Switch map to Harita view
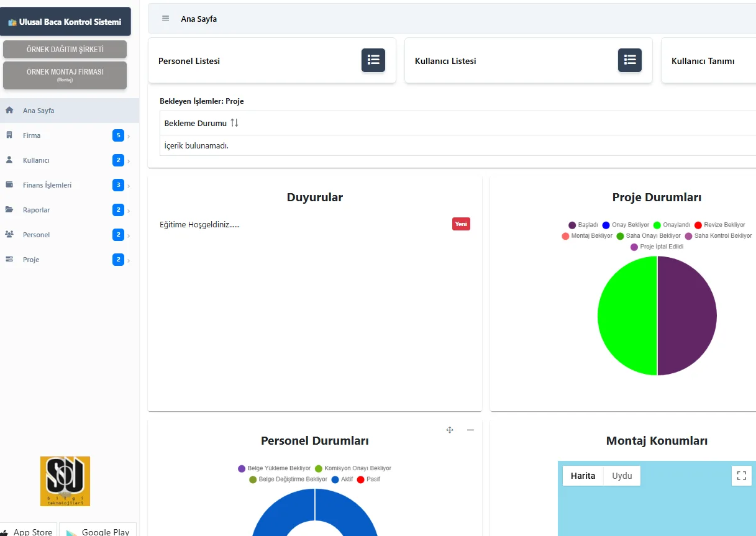This screenshot has width=756, height=536. click(583, 476)
